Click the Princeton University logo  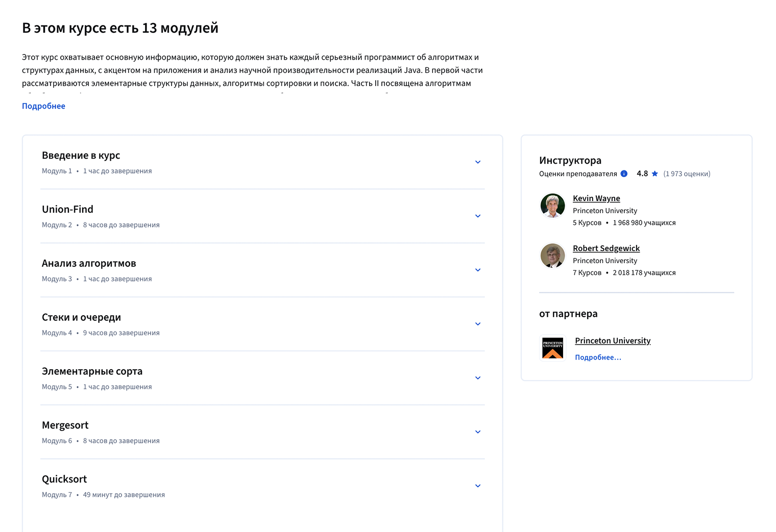coord(552,347)
